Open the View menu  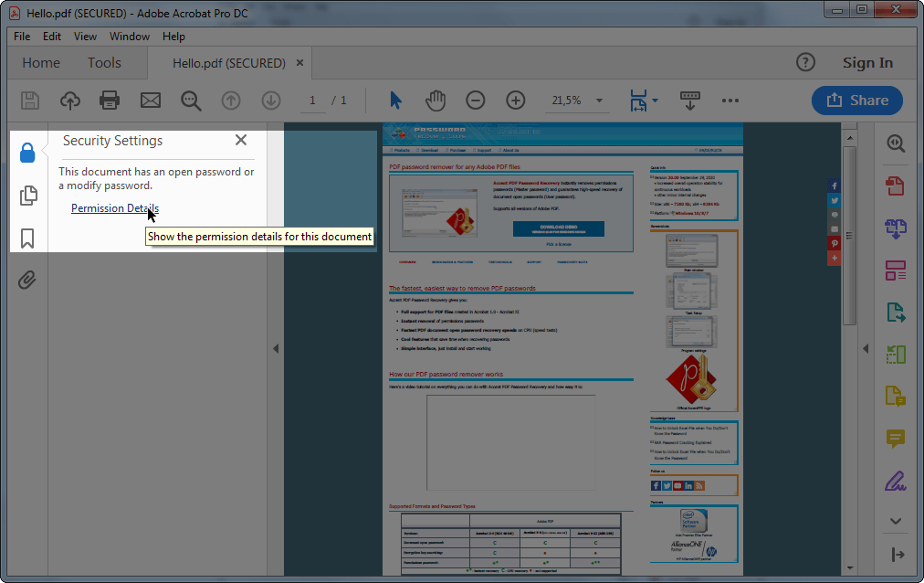(85, 37)
